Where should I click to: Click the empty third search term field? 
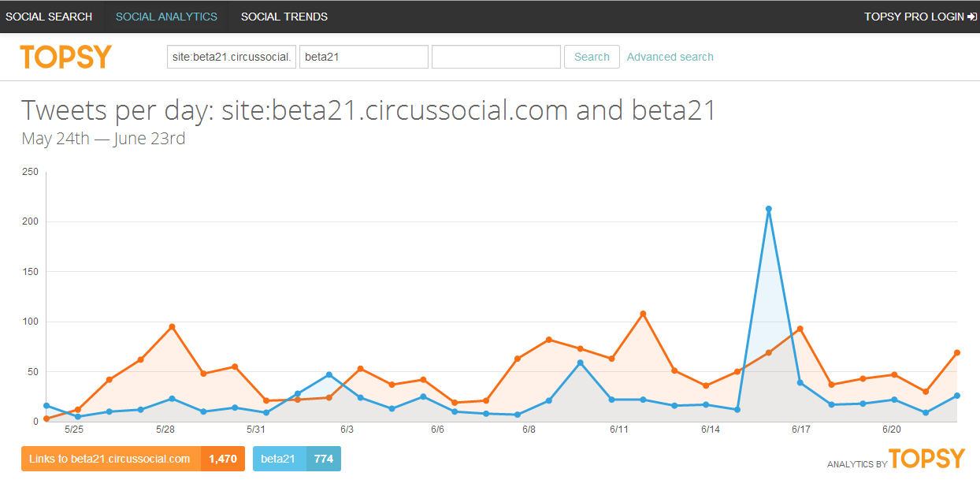[496, 57]
